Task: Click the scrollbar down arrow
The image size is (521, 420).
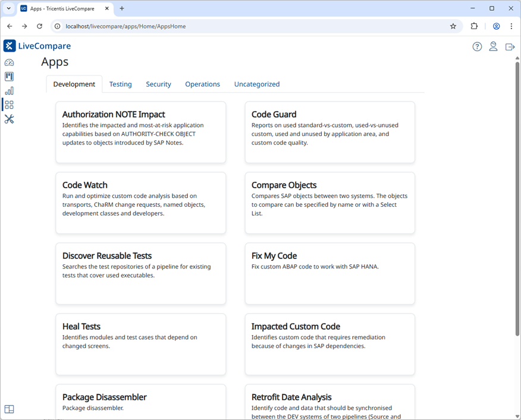Action: pos(517,416)
